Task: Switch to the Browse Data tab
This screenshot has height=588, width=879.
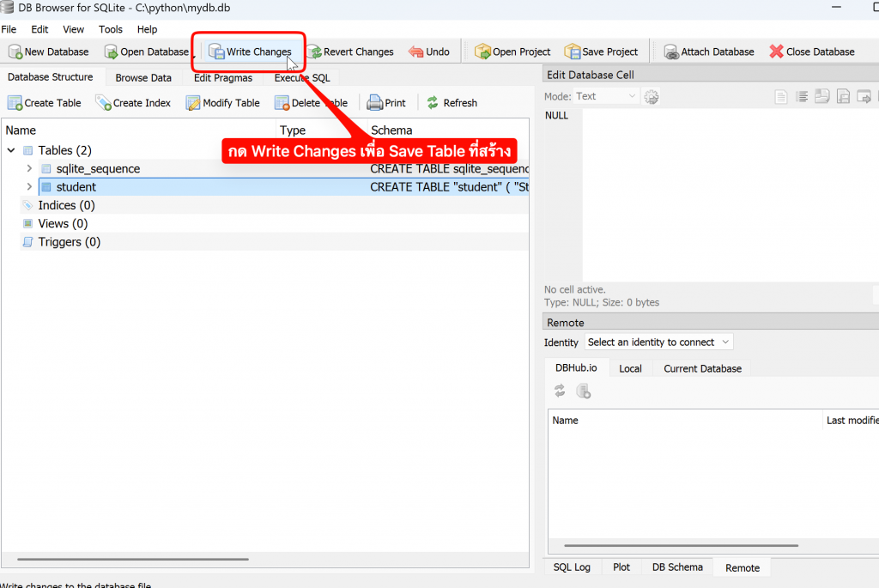Action: pos(143,78)
